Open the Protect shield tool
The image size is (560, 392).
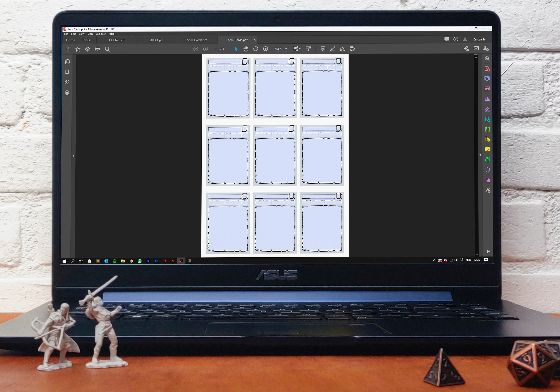(487, 170)
